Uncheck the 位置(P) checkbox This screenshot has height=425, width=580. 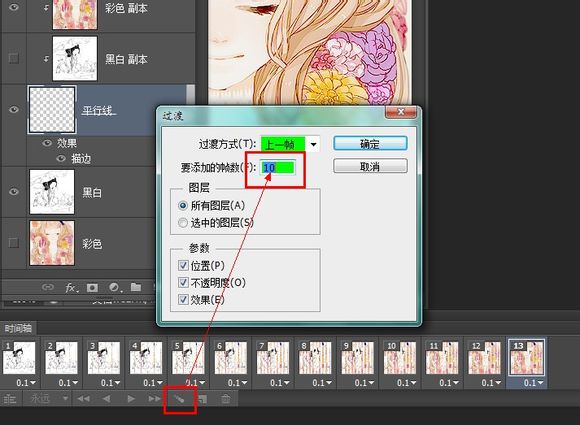183,265
